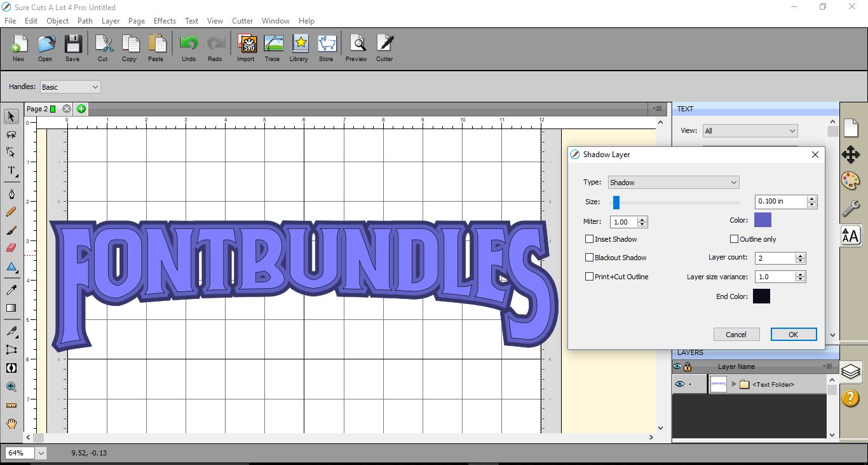
Task: Select the arrow Selection tool
Action: coord(11,117)
